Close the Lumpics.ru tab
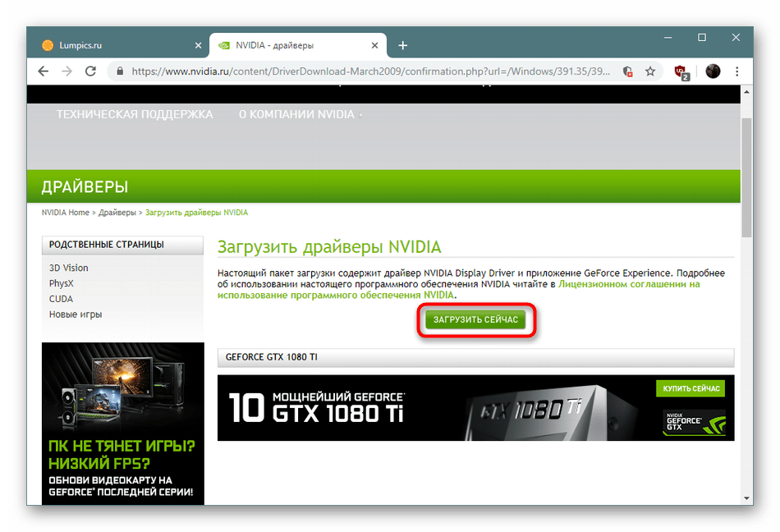This screenshot has height=532, width=780. [198, 45]
